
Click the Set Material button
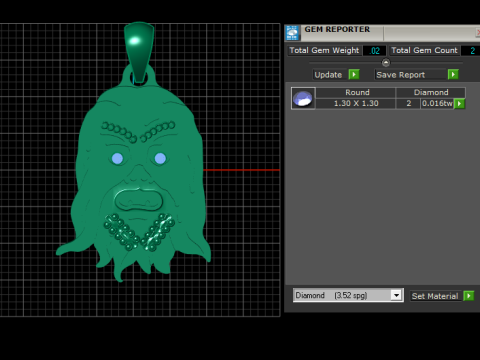tap(435, 296)
